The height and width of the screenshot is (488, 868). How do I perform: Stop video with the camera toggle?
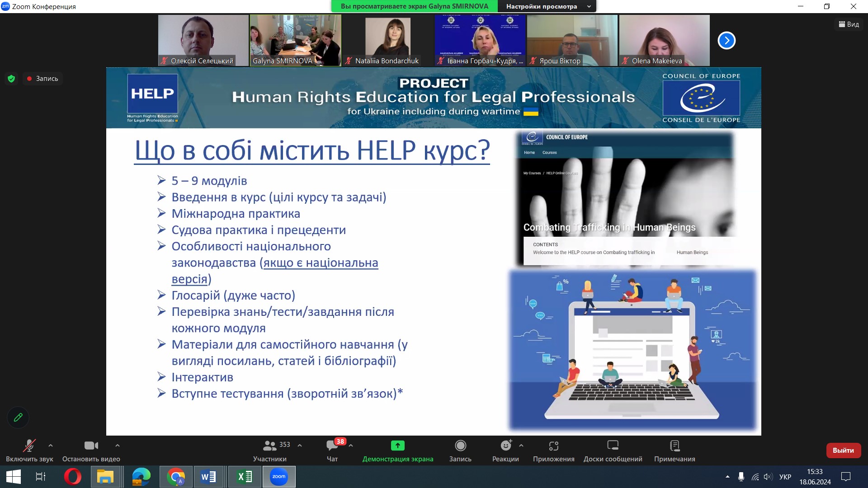(91, 446)
